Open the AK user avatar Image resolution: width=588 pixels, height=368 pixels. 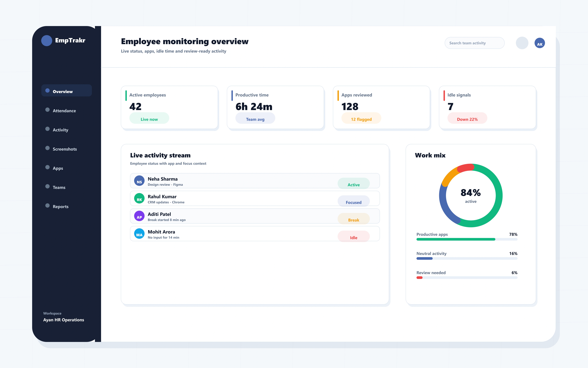539,43
